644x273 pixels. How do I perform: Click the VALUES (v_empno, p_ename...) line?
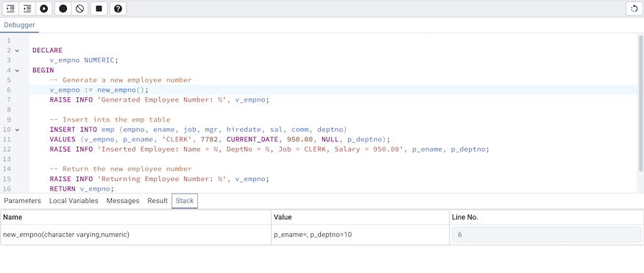(220, 140)
